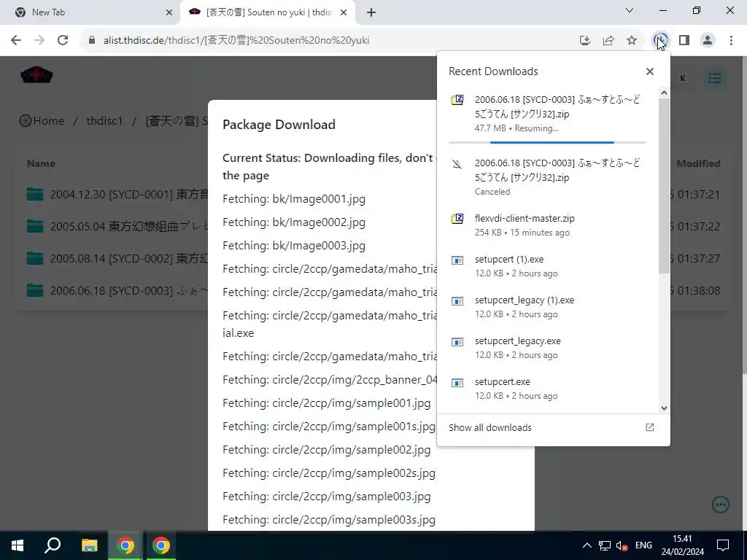Click the Modified column header
The height and width of the screenshot is (560, 747).
pyautogui.click(x=698, y=163)
